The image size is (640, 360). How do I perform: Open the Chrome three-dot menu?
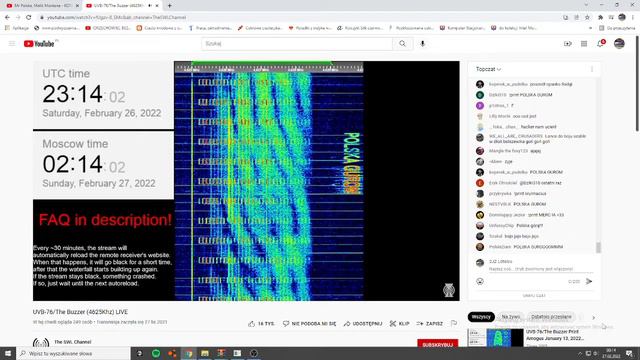pyautogui.click(x=633, y=17)
